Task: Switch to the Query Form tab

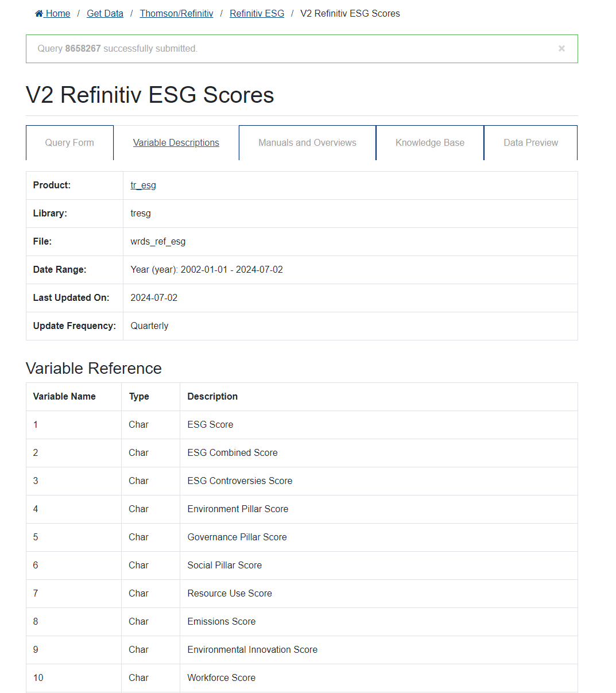Action: [69, 143]
